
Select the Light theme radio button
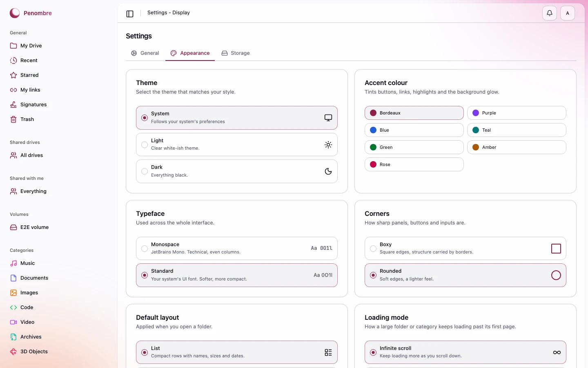click(145, 145)
